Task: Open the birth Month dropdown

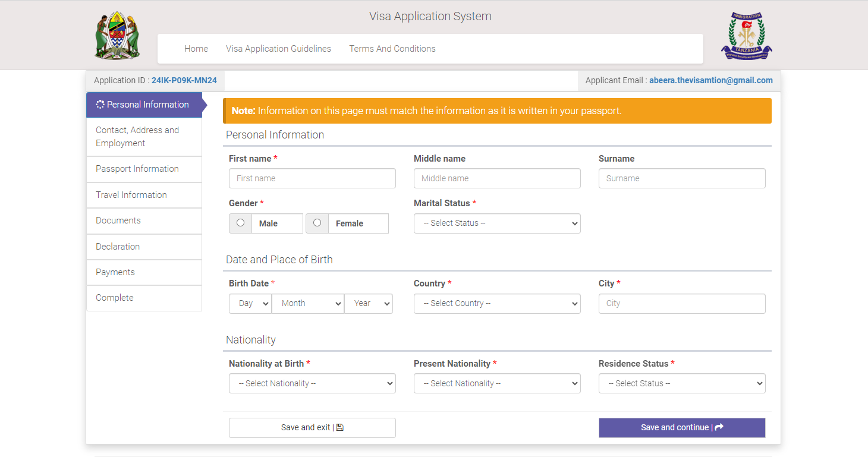Action: click(308, 304)
